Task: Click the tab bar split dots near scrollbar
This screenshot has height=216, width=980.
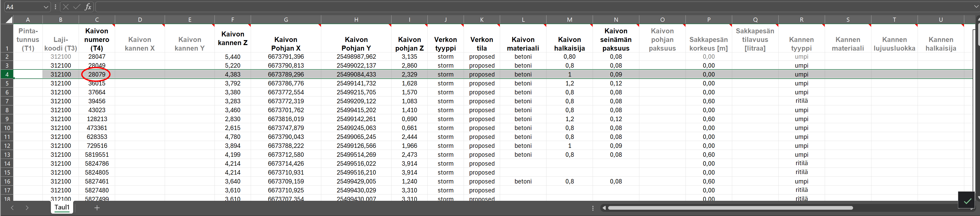Action: click(x=593, y=208)
